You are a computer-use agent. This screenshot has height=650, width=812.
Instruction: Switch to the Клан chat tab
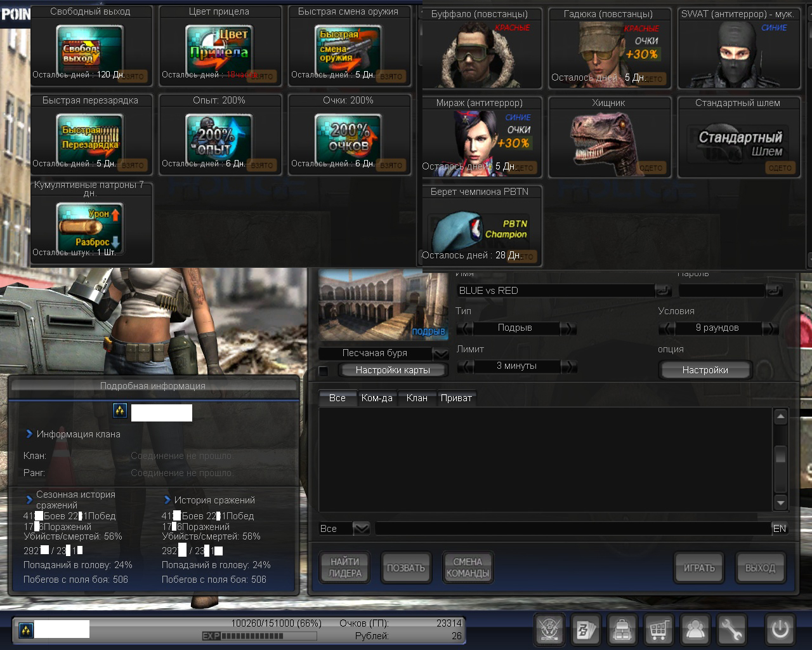tap(417, 398)
